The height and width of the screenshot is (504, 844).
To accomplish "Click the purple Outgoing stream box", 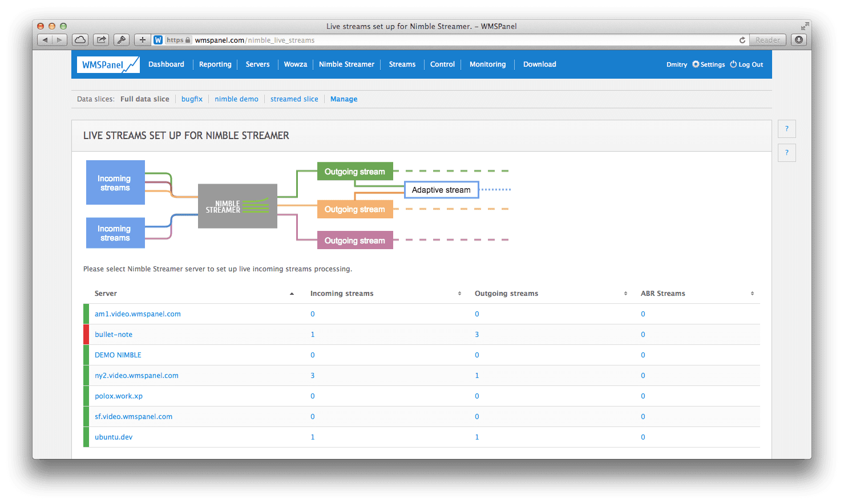I will [355, 240].
